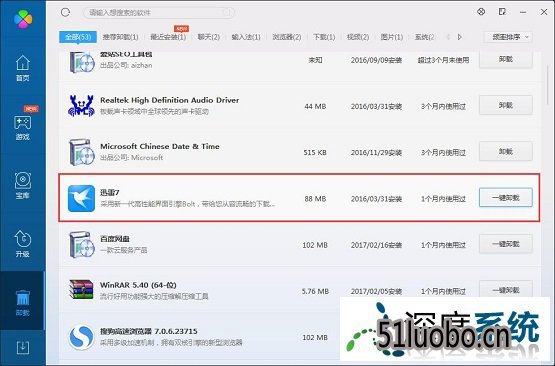
Task: Open the download manager icon at sidebar bottom
Action: (x=23, y=348)
